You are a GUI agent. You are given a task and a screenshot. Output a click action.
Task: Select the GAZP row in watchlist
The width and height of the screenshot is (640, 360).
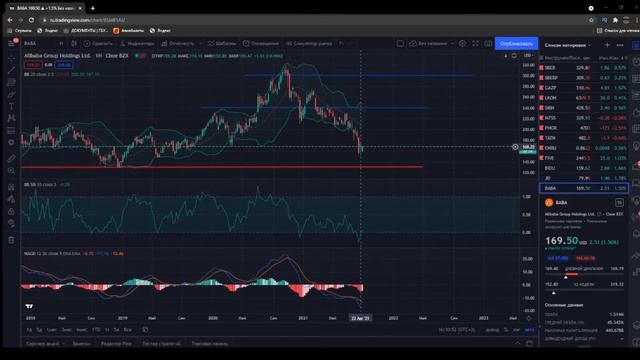(584, 88)
